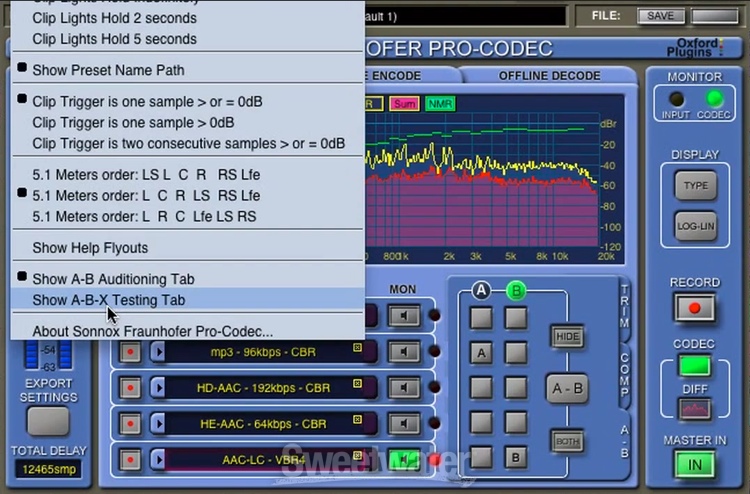Viewport: 750px width, 494px height.
Task: Click the EXPORT SETTINGS button
Action: pyautogui.click(x=48, y=421)
